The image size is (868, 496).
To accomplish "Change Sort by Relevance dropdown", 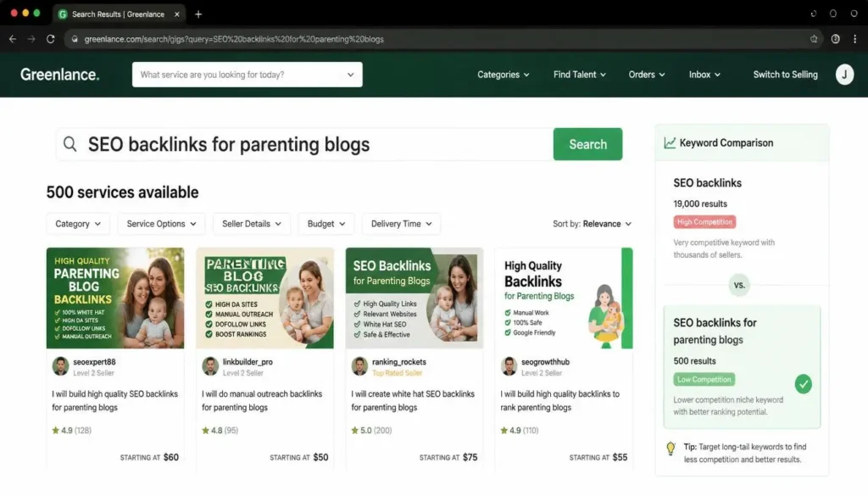I will 592,224.
